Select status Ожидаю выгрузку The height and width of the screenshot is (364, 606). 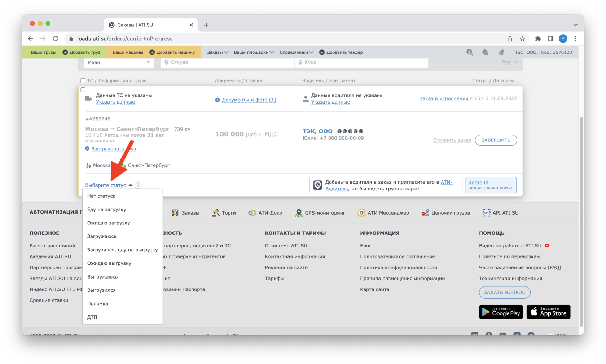123,263
